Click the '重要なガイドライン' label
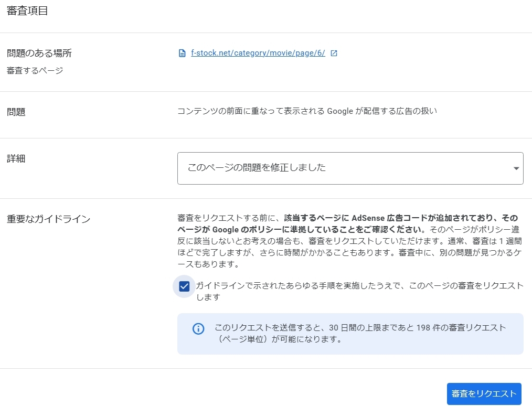Screen dimensions: 532x406 48,219
